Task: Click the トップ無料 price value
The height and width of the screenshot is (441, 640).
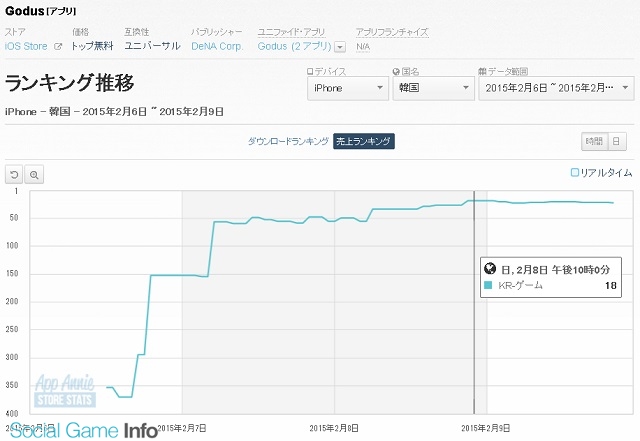Action: (x=92, y=46)
